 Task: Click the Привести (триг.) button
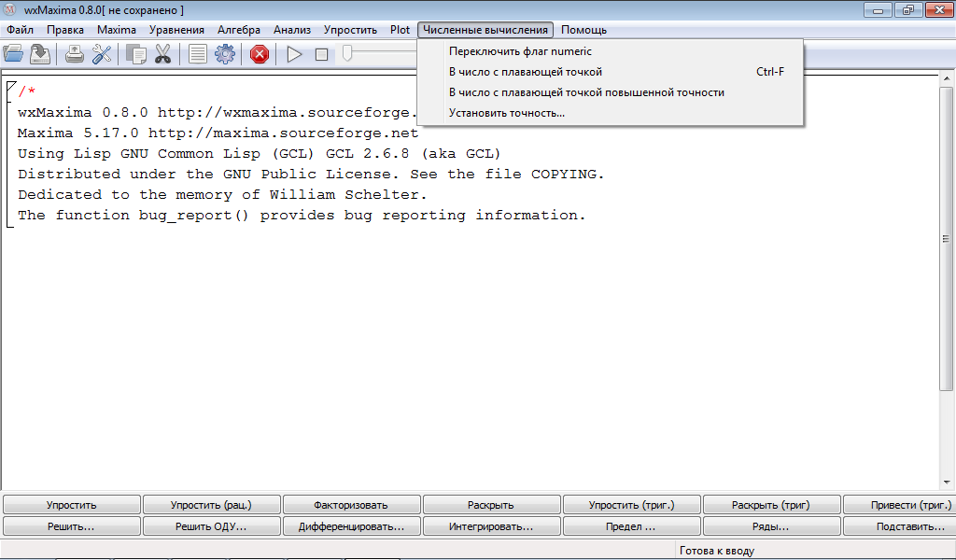[900, 505]
